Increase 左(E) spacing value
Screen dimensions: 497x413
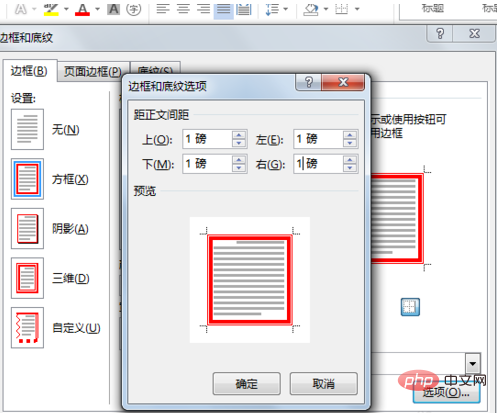[350, 135]
